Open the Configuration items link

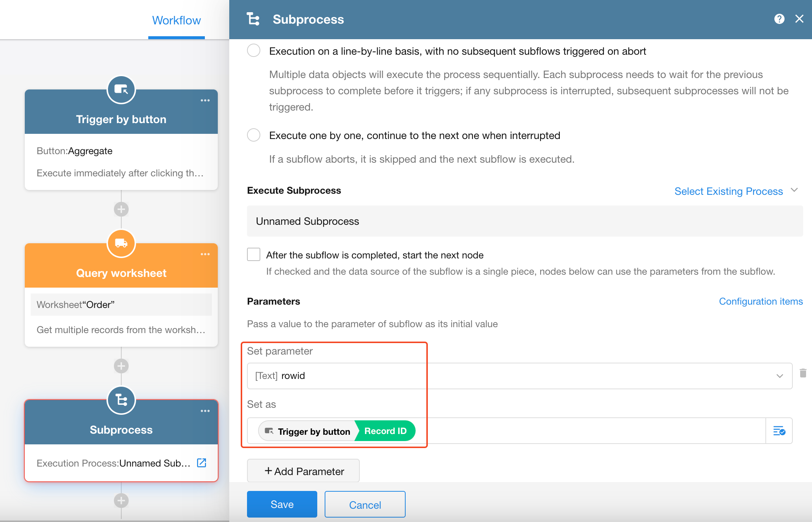(x=761, y=301)
